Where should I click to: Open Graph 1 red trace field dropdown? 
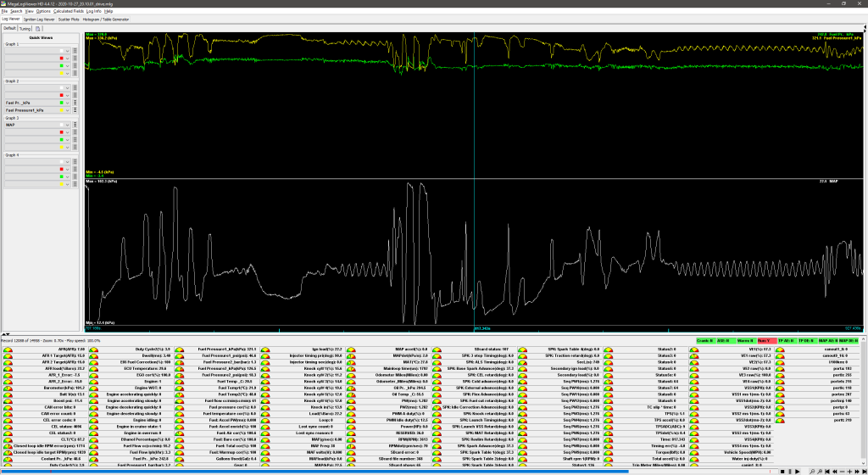coord(37,59)
